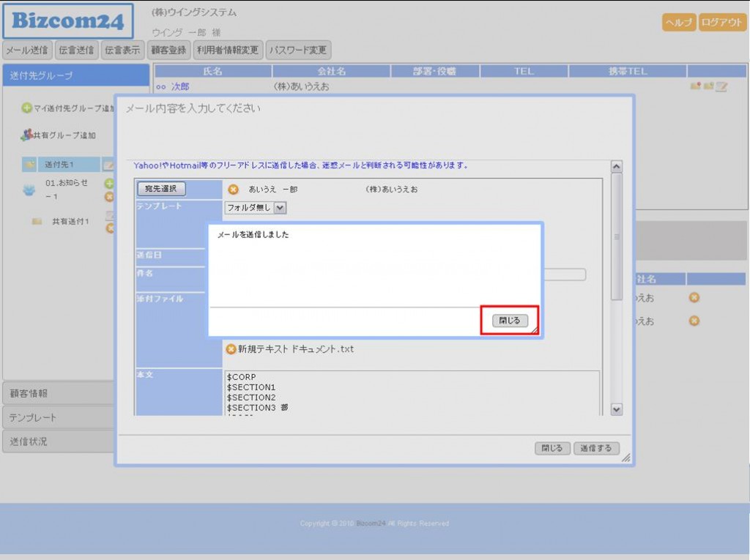Click the folder icon beside 共有送付1
The image size is (750, 560).
37,221
